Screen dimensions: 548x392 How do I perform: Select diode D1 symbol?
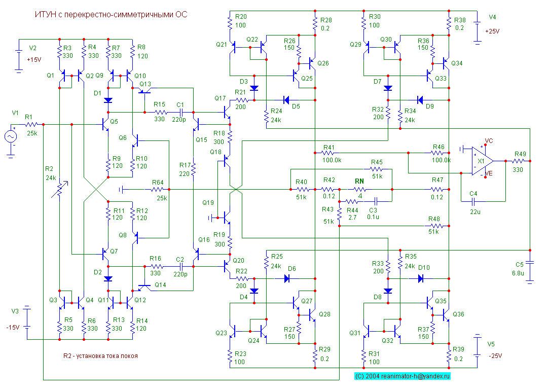108,100
